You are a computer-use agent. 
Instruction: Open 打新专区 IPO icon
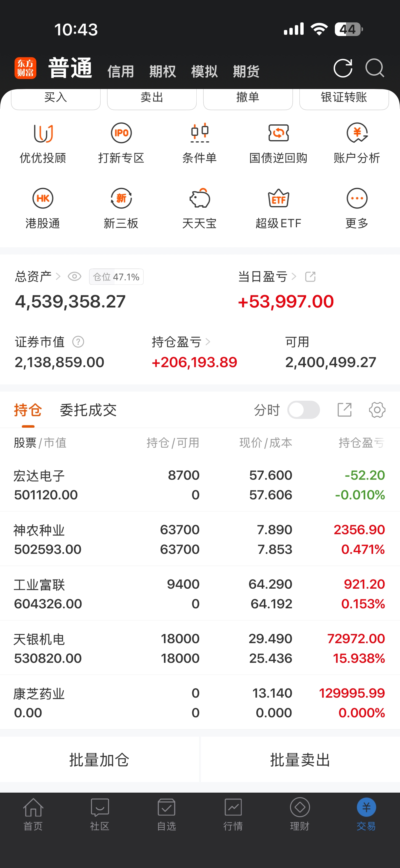click(121, 133)
